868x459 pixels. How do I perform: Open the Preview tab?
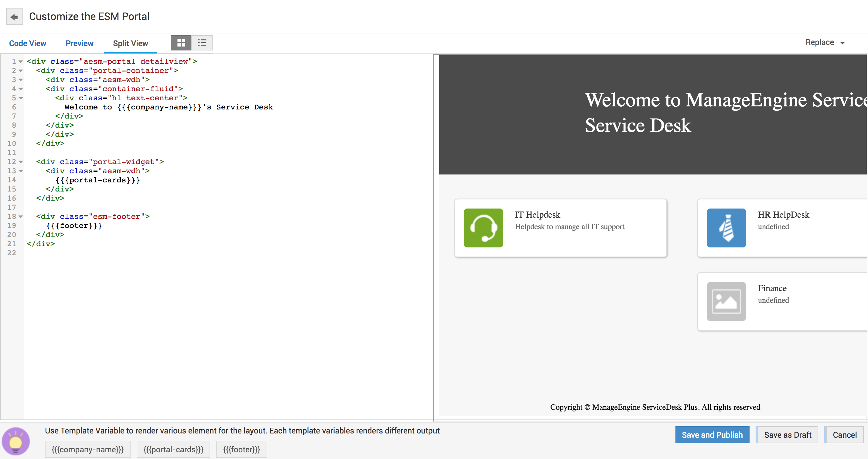coord(80,43)
